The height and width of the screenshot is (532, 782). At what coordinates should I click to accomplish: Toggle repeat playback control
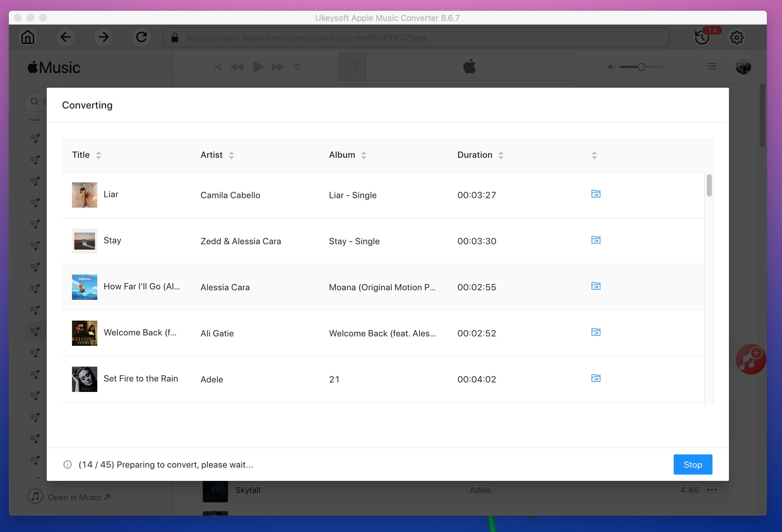point(297,67)
